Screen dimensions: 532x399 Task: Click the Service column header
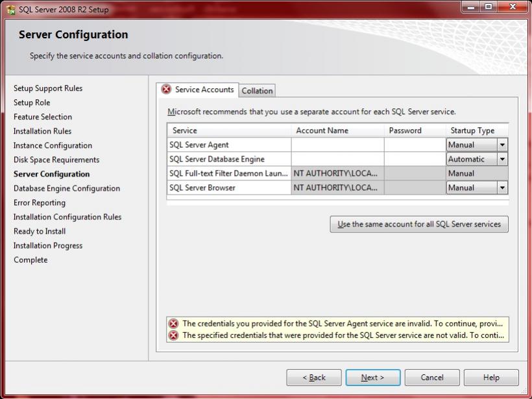coord(229,130)
